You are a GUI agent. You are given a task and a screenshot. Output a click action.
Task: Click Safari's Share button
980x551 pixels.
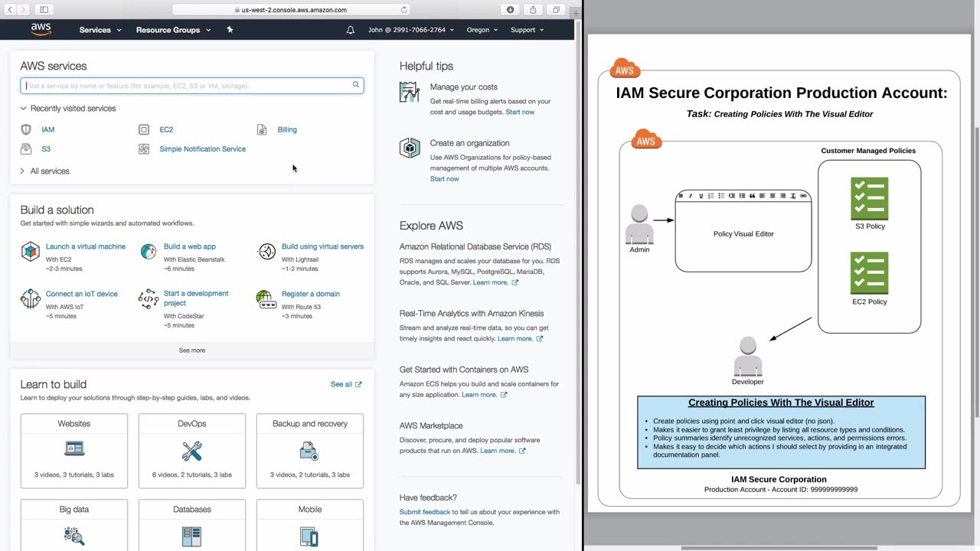click(x=533, y=10)
